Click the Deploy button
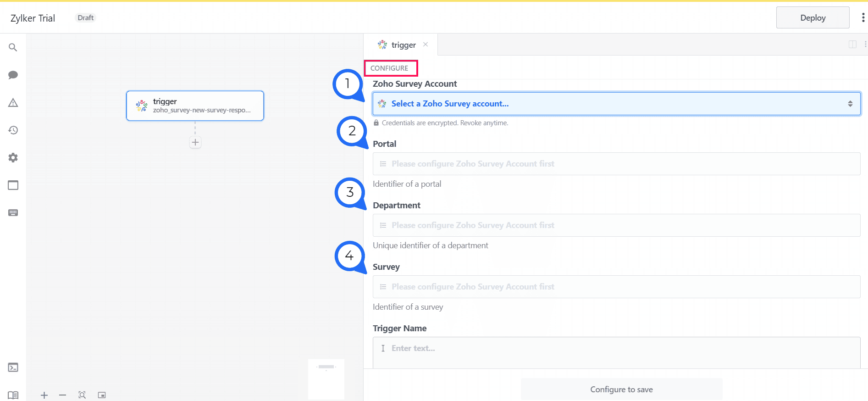Image resolution: width=868 pixels, height=401 pixels. (x=813, y=17)
